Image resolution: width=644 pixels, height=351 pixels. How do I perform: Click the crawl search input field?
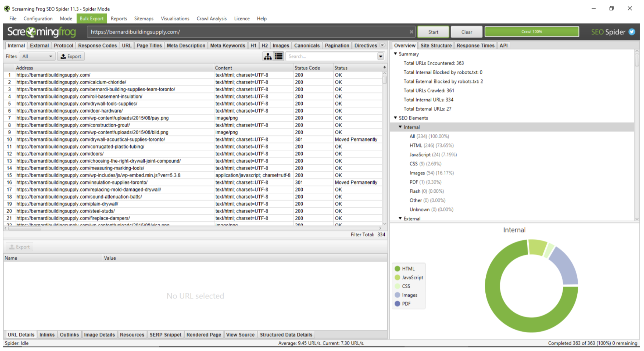[331, 56]
